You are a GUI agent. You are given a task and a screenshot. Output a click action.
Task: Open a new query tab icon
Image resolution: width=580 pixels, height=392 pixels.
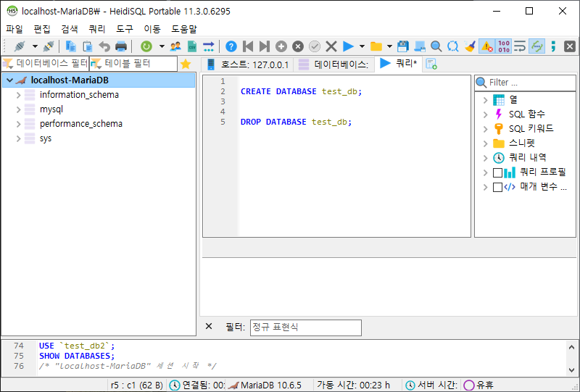(x=431, y=64)
